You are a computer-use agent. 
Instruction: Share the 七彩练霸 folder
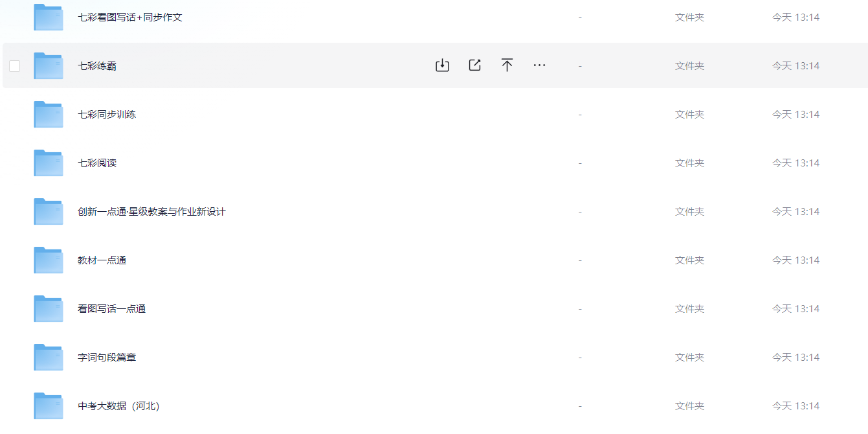pyautogui.click(x=474, y=65)
